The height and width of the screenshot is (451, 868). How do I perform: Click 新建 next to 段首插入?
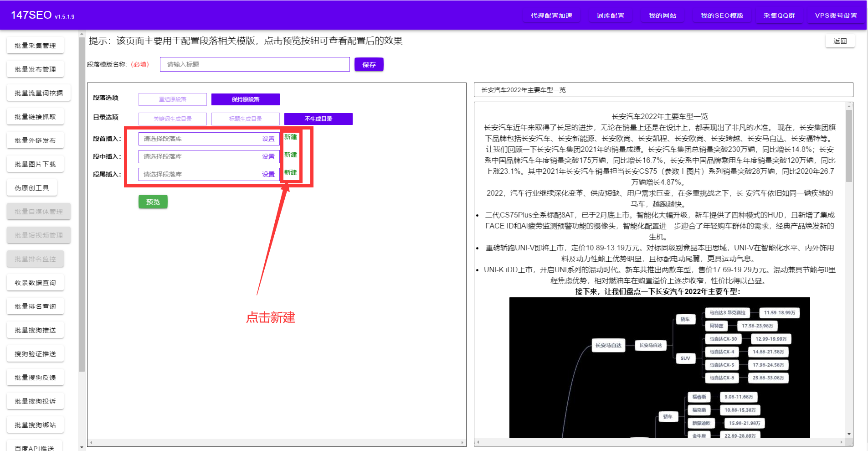[x=291, y=137]
